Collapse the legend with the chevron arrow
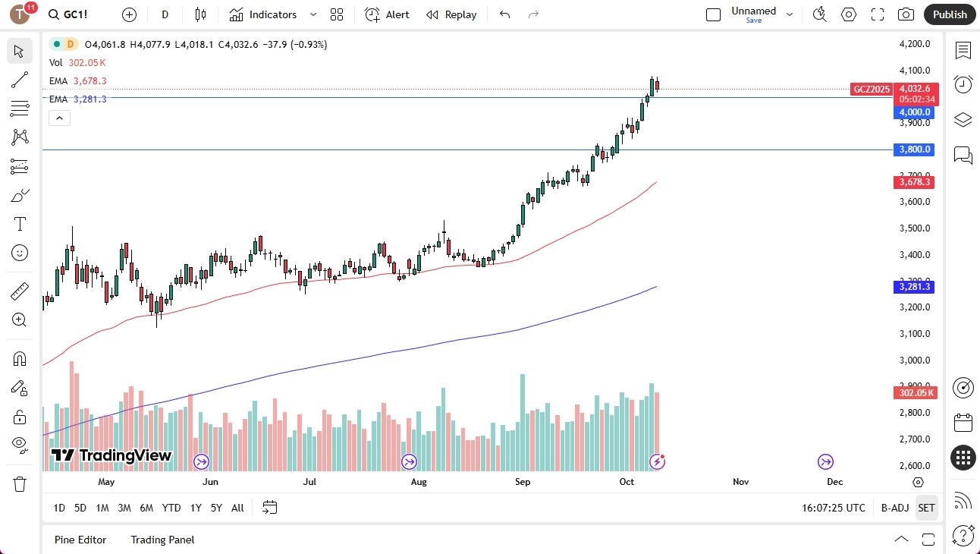 59,118
